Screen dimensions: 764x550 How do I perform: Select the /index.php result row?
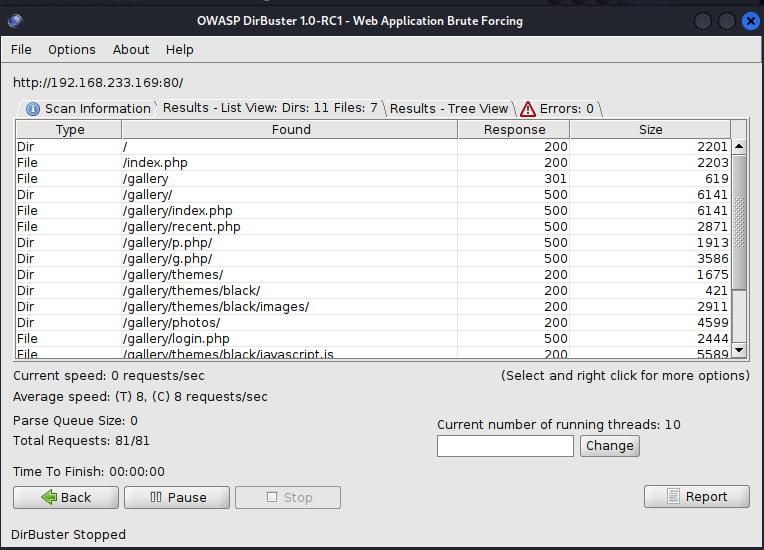point(373,163)
